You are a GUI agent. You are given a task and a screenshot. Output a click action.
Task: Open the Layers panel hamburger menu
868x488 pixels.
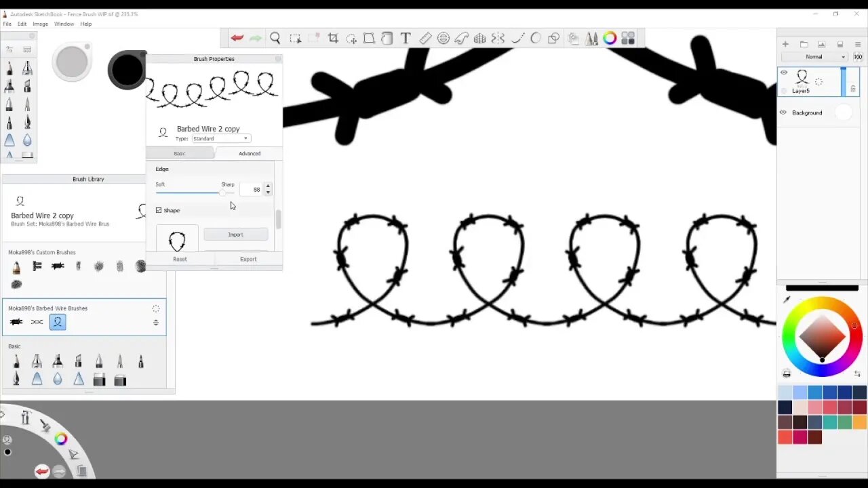858,45
